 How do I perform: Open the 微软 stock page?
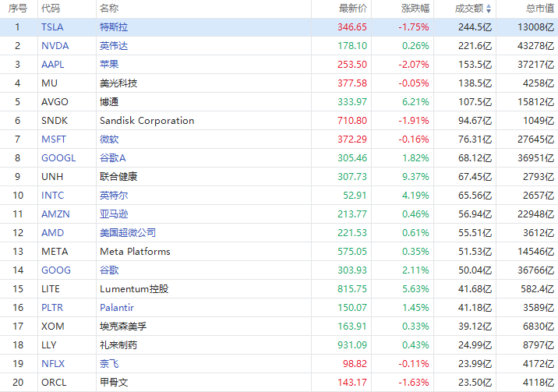point(109,139)
